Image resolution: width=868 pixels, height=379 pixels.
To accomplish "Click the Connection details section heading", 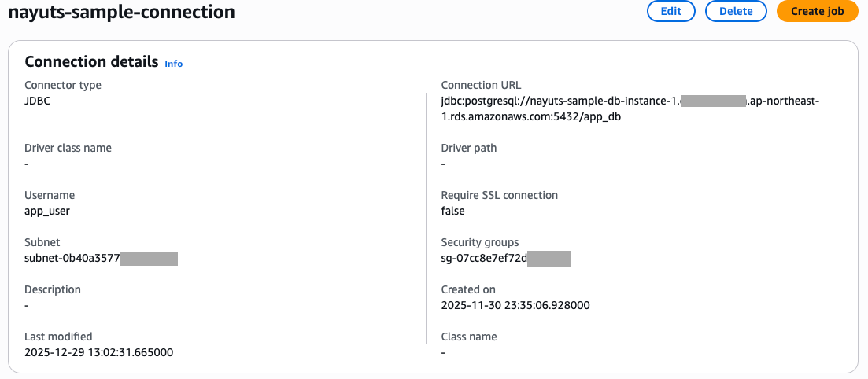I will pyautogui.click(x=90, y=62).
